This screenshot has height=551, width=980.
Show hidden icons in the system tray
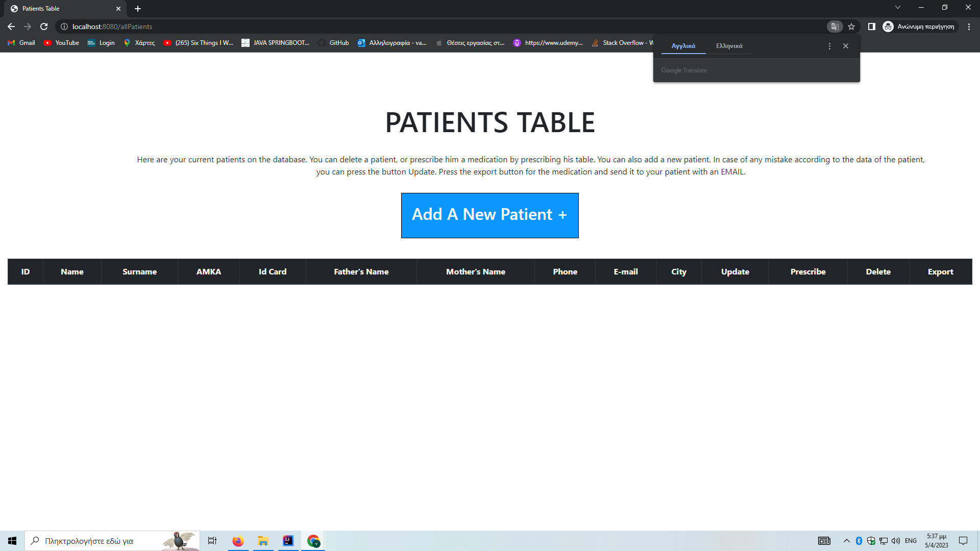pos(846,540)
